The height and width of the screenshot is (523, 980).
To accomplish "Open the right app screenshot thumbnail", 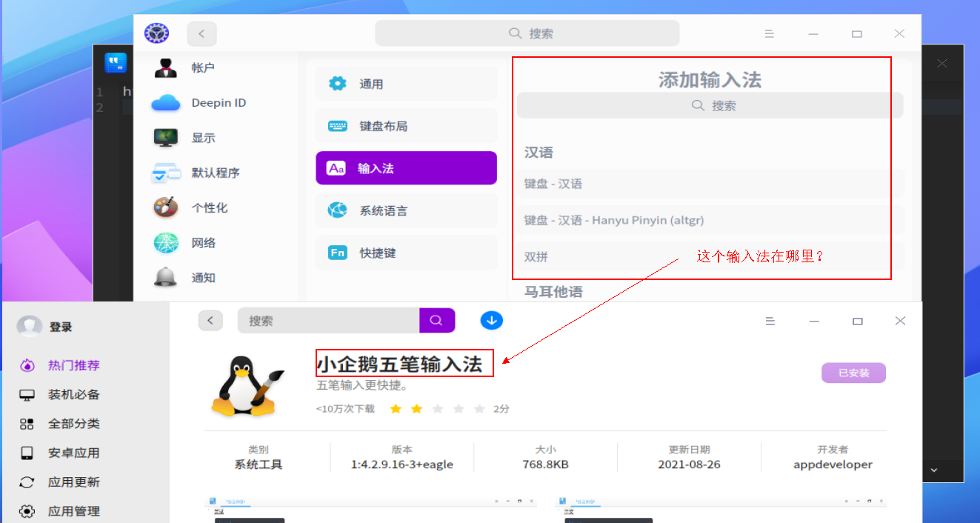I will (x=721, y=510).
